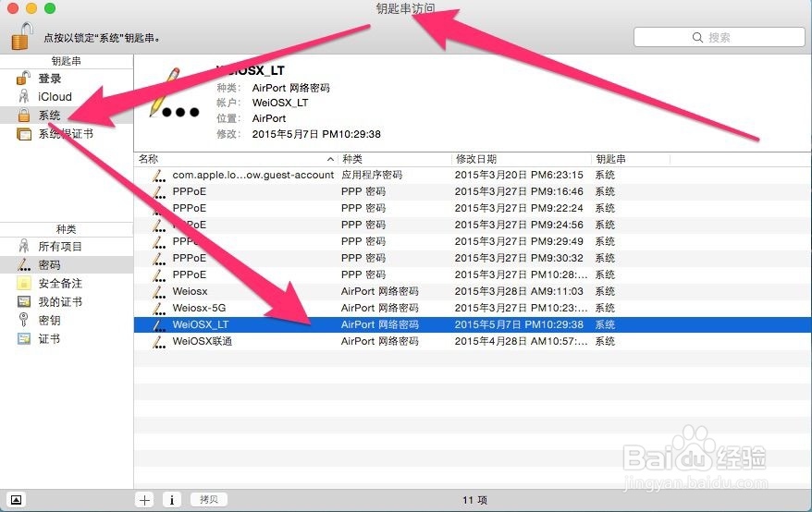812x512 pixels.
Task: Select the 证书 category
Action: (67, 339)
